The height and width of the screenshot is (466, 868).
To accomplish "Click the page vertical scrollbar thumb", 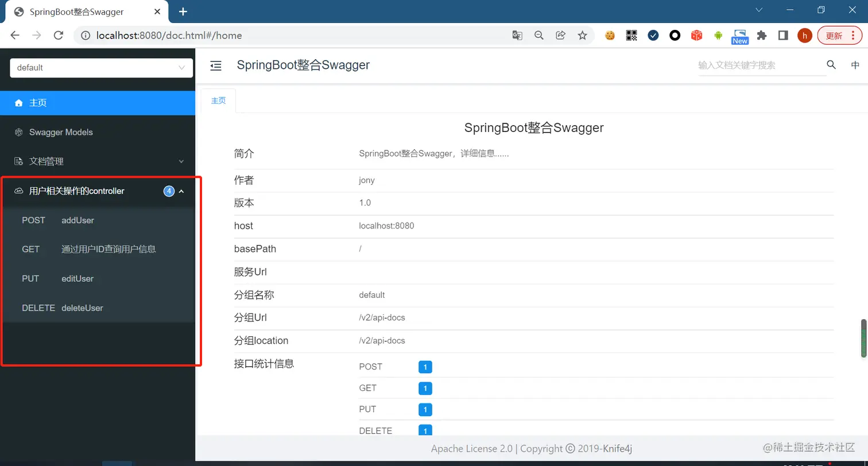I will coord(863,338).
